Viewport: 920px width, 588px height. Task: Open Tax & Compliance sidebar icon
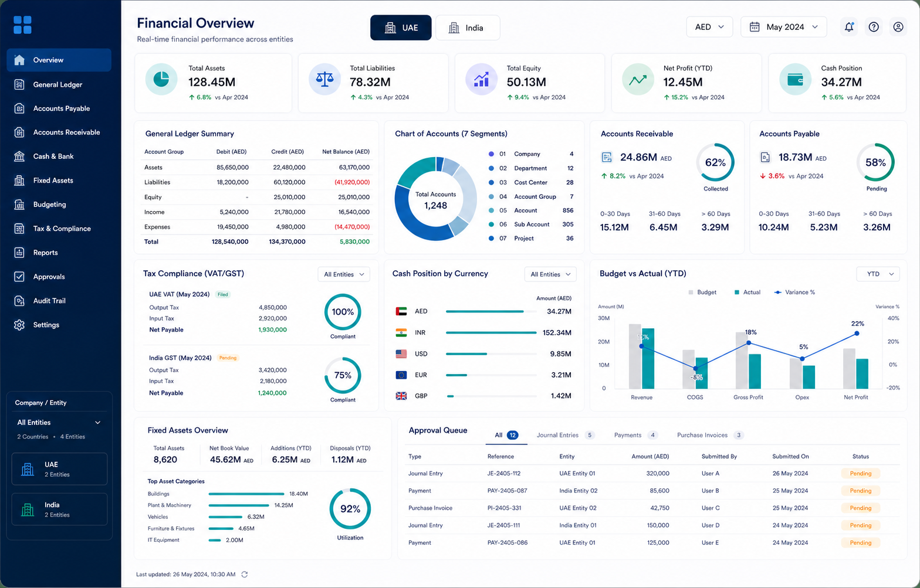point(19,229)
